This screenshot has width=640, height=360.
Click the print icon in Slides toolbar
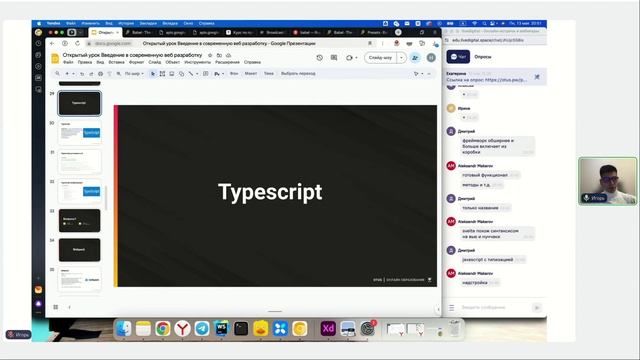tap(100, 74)
